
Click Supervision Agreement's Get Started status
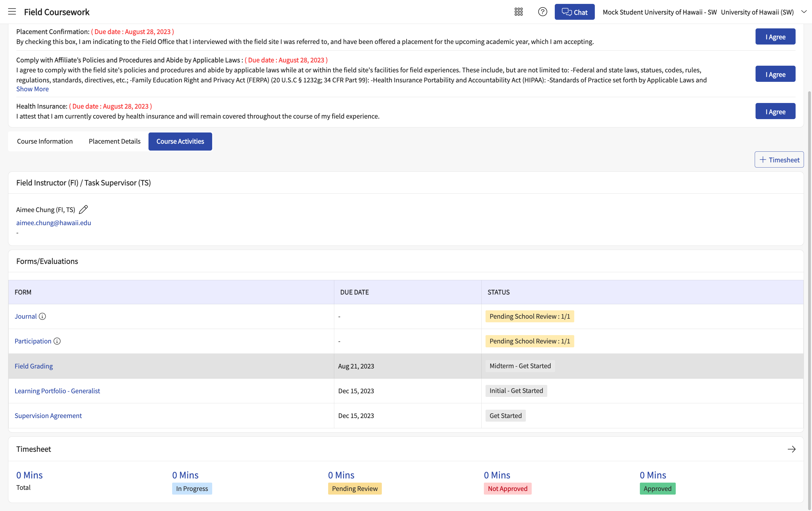(x=506, y=416)
